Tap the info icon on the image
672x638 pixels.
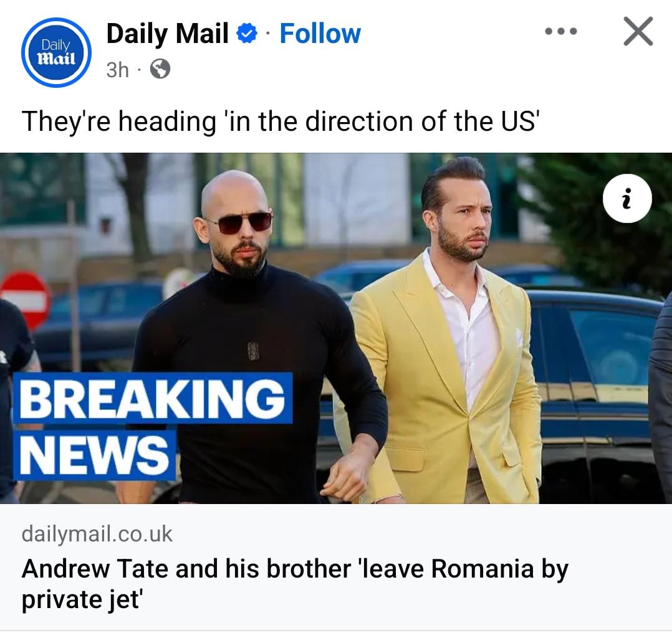(x=627, y=198)
